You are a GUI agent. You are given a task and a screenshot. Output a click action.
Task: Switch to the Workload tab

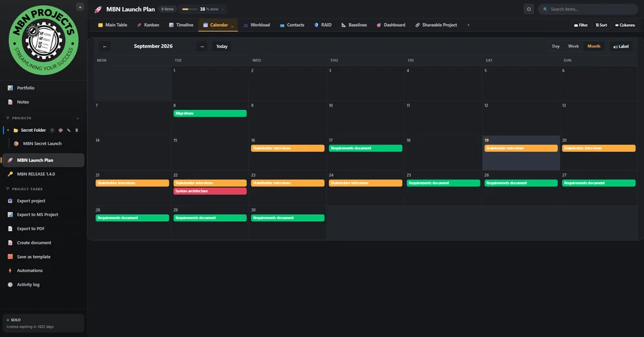click(x=257, y=25)
